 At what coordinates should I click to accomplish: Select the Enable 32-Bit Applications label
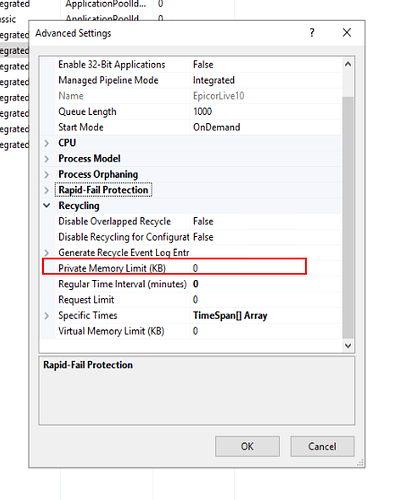coord(112,65)
